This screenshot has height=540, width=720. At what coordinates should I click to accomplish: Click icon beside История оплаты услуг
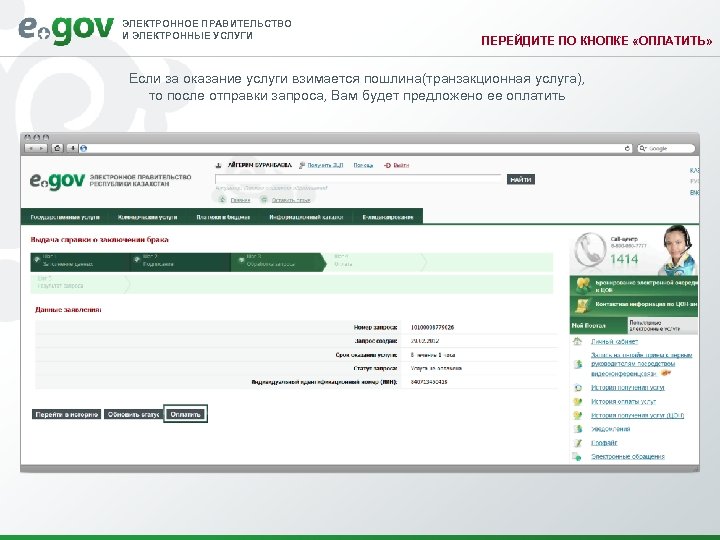578,401
